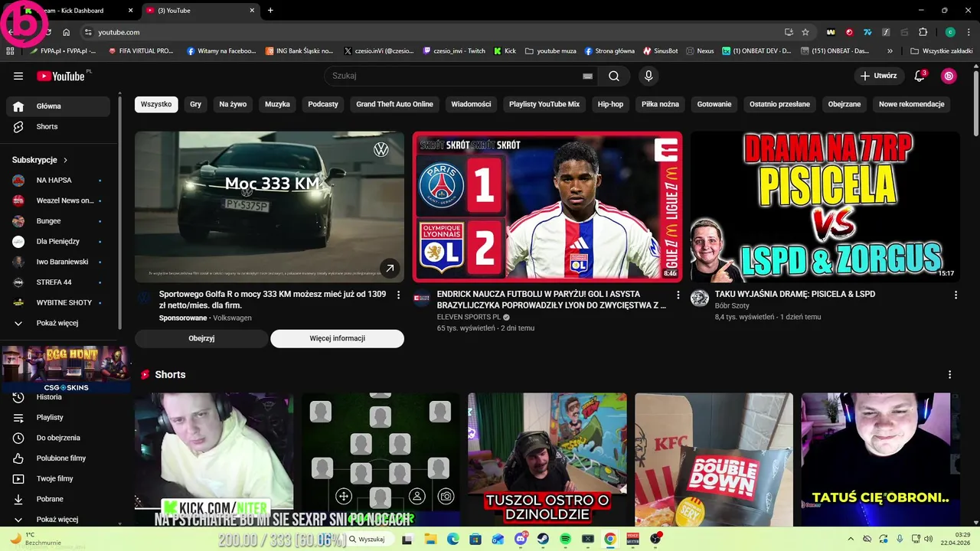The image size is (980, 551).
Task: Open the three-dot menu of the Volkswagen ad
Action: [x=398, y=295]
